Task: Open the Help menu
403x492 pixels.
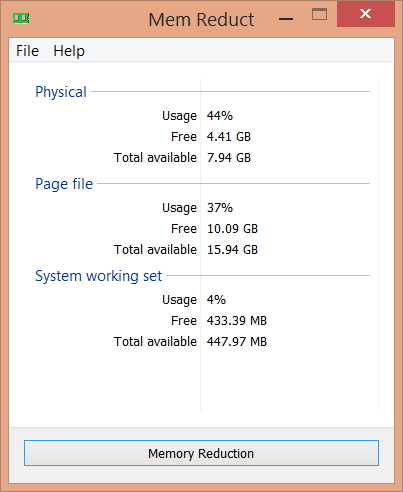Action: pos(69,51)
